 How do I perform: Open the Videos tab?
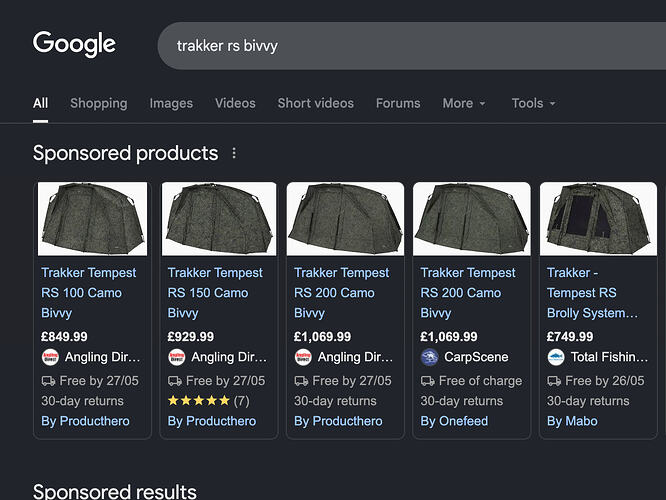pyautogui.click(x=235, y=103)
